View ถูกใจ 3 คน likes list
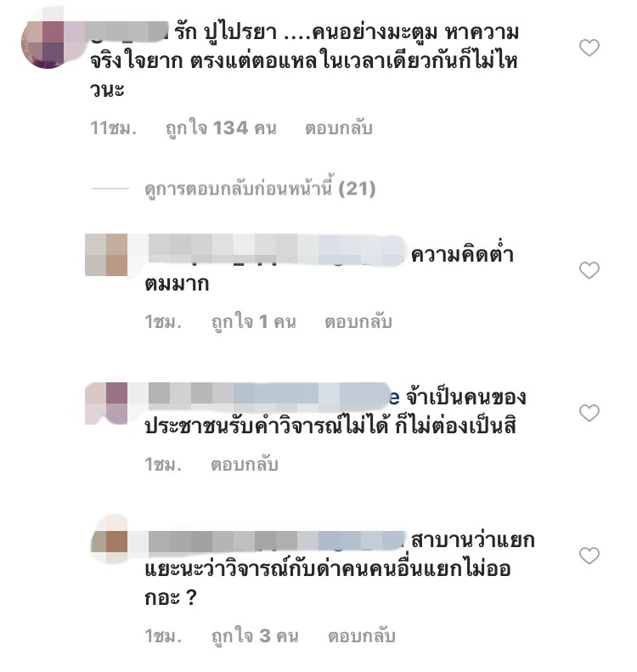The image size is (637, 672). click(x=255, y=635)
